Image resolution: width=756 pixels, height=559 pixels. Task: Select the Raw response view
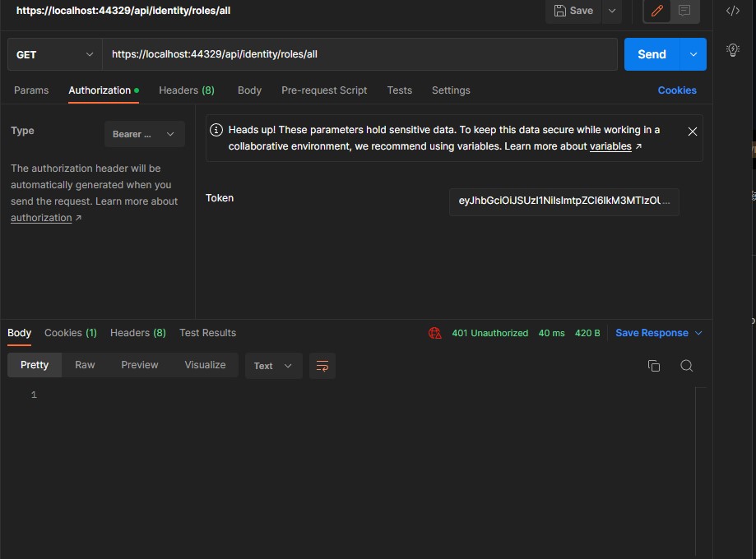[85, 364]
